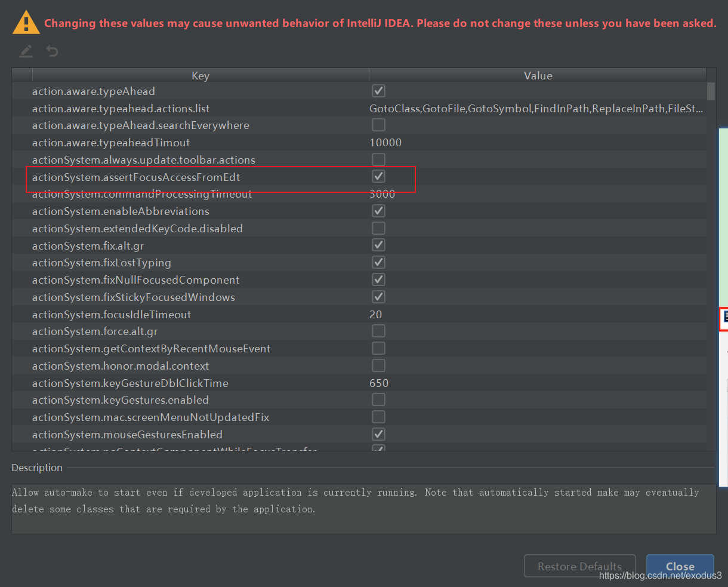Select actionSystem.honor.modal.context key text
The image size is (728, 587).
pyautogui.click(x=121, y=366)
